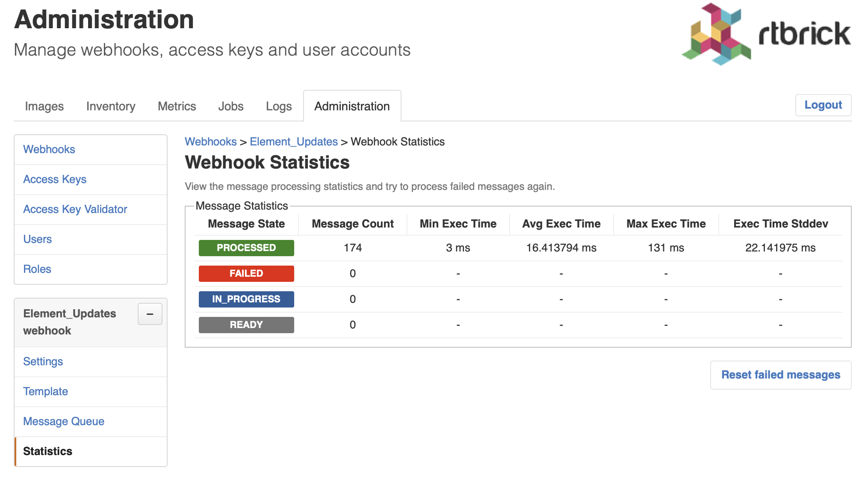
Task: Collapse the Element_Updates webhook section
Action: 150,314
